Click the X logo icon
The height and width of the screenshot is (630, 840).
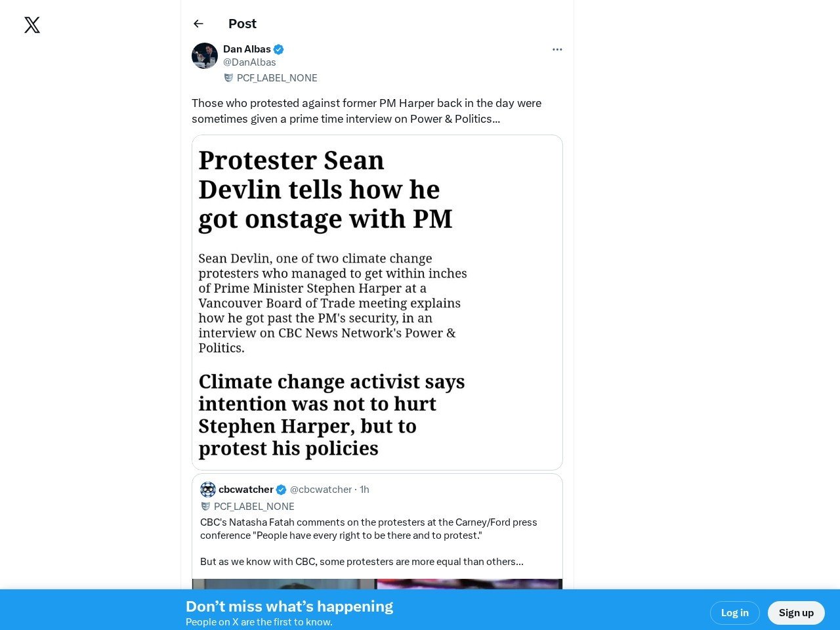coord(32,25)
